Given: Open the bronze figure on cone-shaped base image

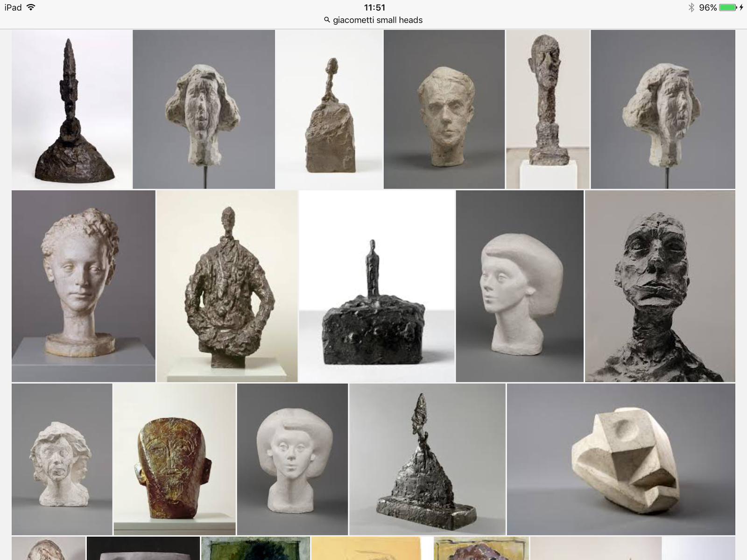Looking at the screenshot, I should pos(427,459).
